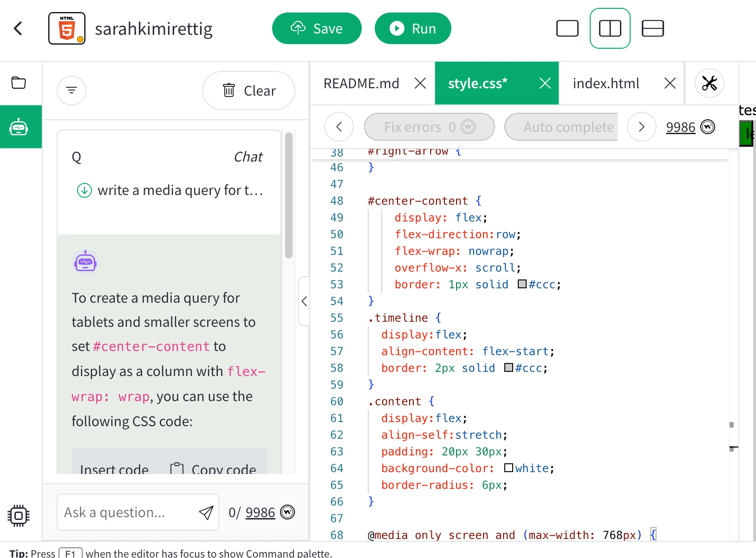The width and height of the screenshot is (756, 558).
Task: Click the '.content' selector in code
Action: pyautogui.click(x=394, y=402)
